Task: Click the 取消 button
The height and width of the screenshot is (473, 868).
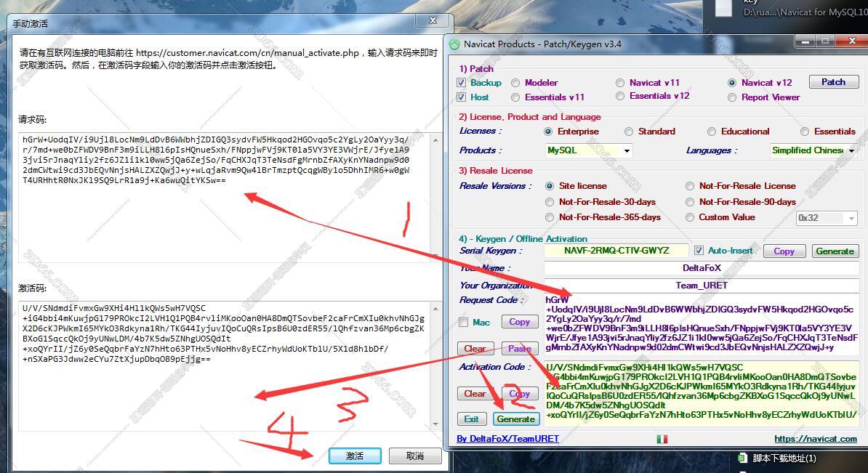Action: pyautogui.click(x=415, y=456)
